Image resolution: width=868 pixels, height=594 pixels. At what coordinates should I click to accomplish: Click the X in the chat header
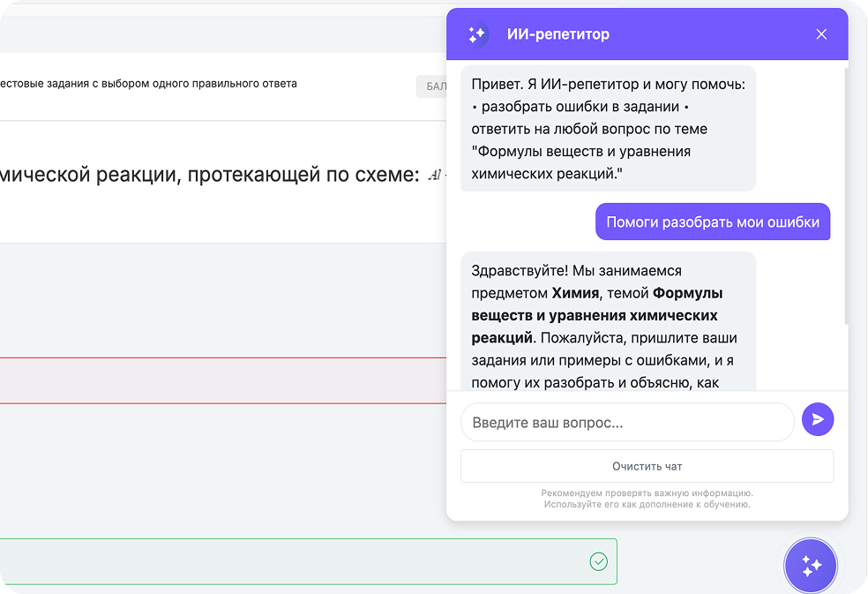(x=821, y=34)
